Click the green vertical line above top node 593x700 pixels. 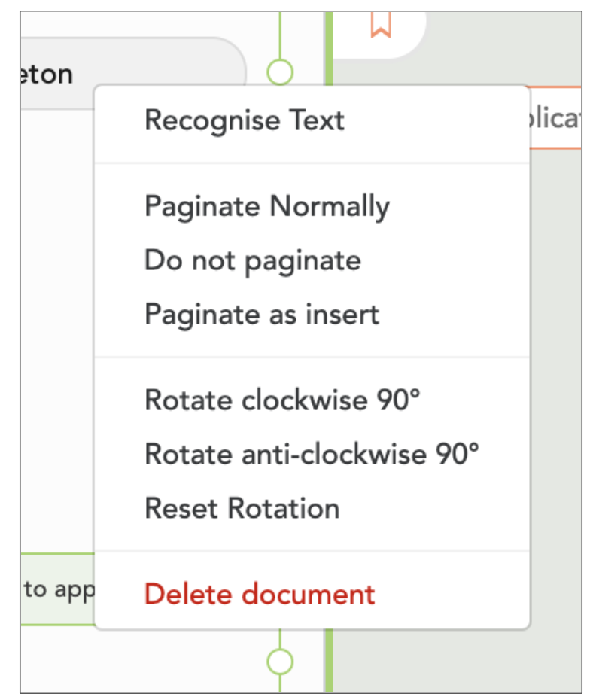(x=280, y=35)
